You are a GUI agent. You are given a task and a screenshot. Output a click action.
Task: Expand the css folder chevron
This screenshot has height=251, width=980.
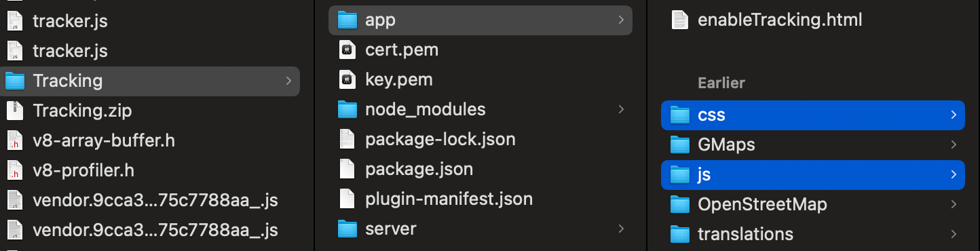pos(954,115)
